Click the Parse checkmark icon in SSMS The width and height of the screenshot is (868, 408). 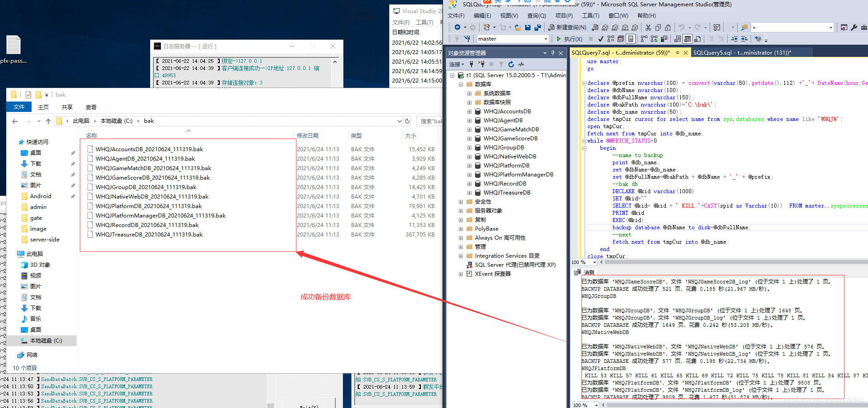click(x=601, y=39)
